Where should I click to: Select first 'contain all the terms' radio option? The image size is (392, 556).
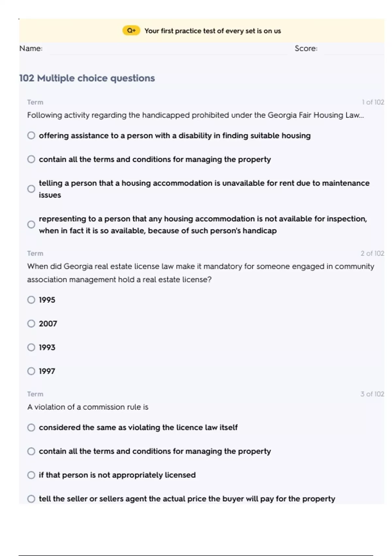31,159
